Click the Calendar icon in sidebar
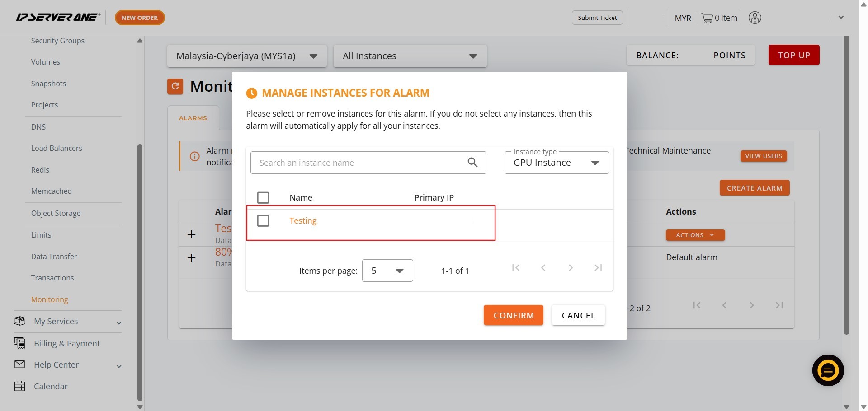 [x=20, y=386]
